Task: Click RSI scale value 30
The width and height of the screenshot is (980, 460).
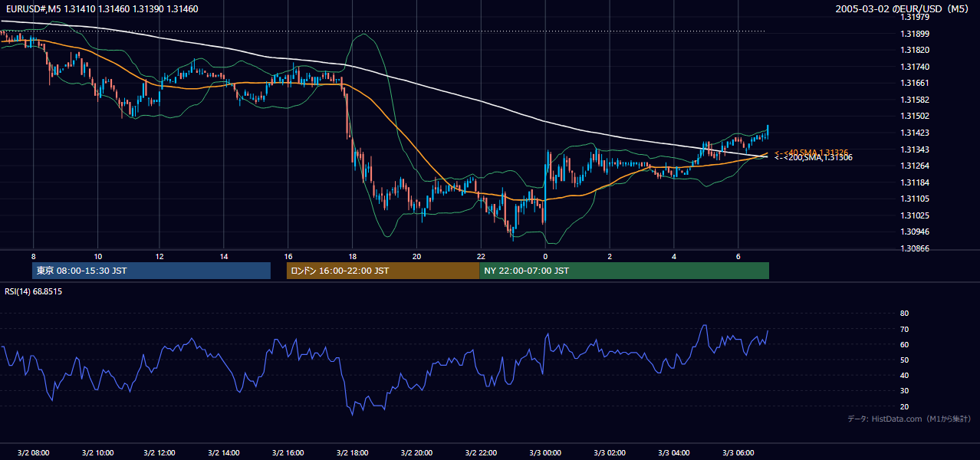Action: pyautogui.click(x=904, y=391)
